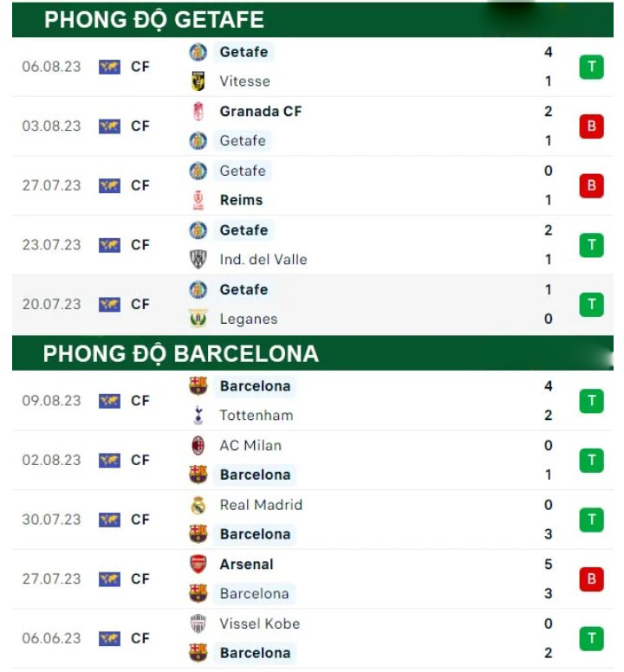Click the Ind. del Valle crest
The width and height of the screenshot is (624, 672).
point(198,259)
